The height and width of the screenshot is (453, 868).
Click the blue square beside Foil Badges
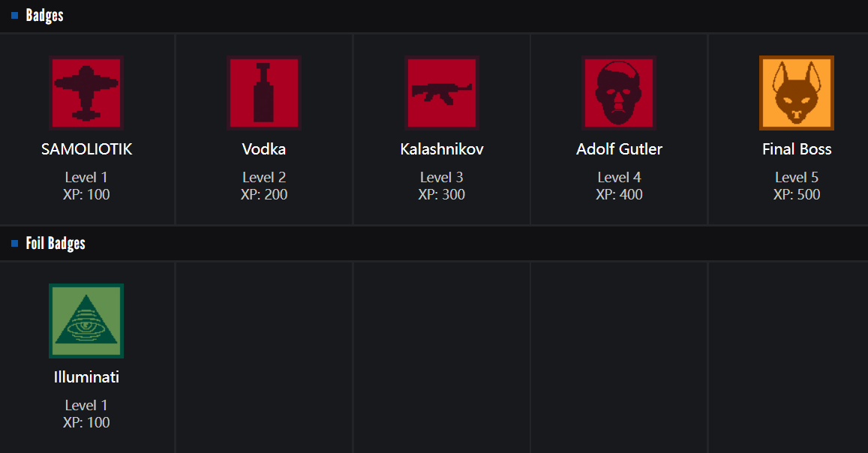(x=15, y=243)
